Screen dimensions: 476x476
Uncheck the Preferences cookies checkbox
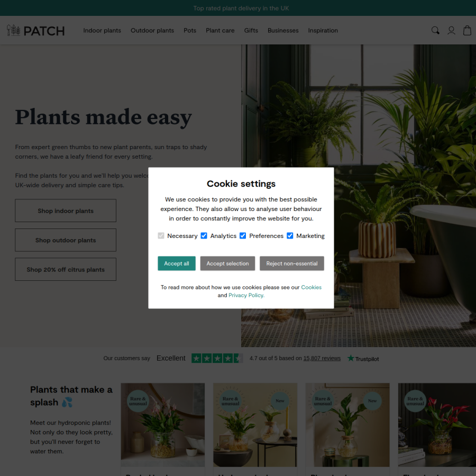[243, 235]
